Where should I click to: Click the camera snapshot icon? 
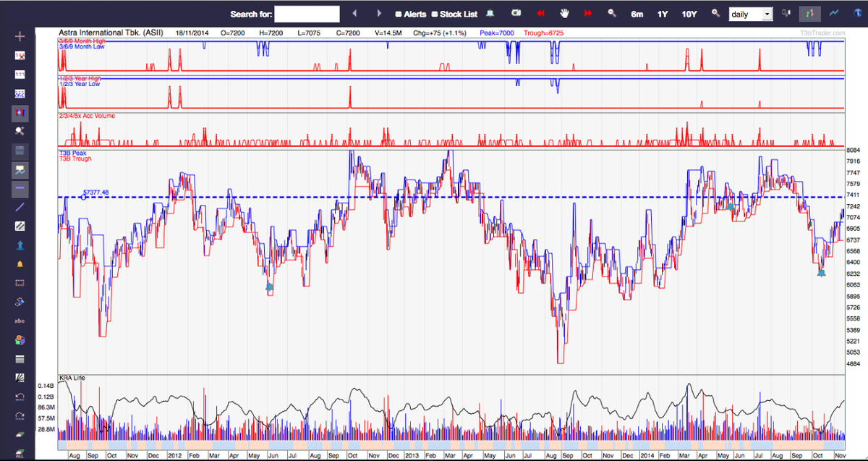(516, 14)
